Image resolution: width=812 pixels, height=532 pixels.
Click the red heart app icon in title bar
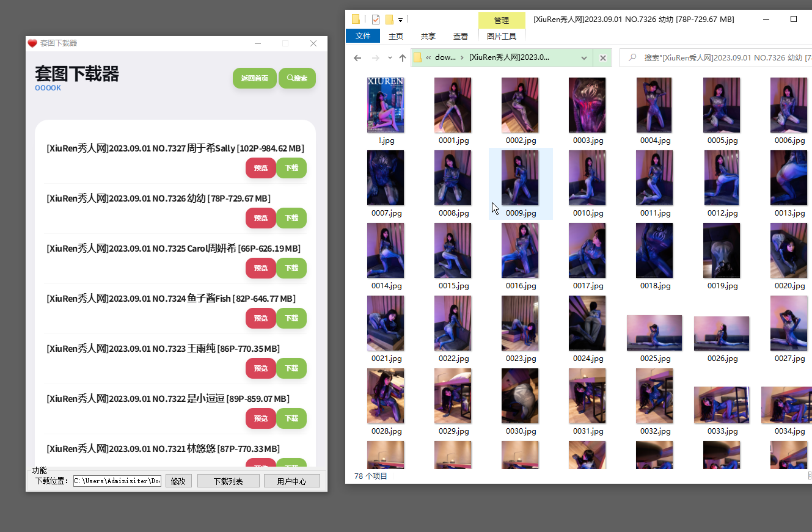tap(32, 43)
